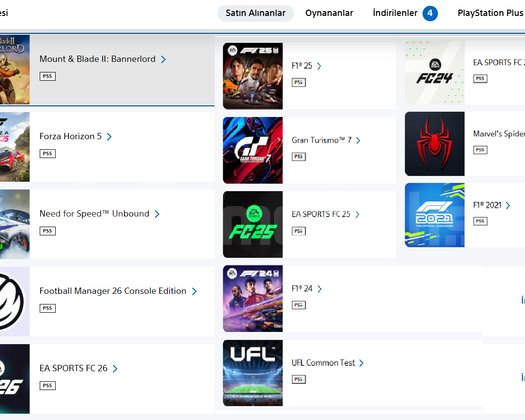525x420 pixels.
Task: Click the EA SPORTS FC 26 title
Action: [73, 368]
